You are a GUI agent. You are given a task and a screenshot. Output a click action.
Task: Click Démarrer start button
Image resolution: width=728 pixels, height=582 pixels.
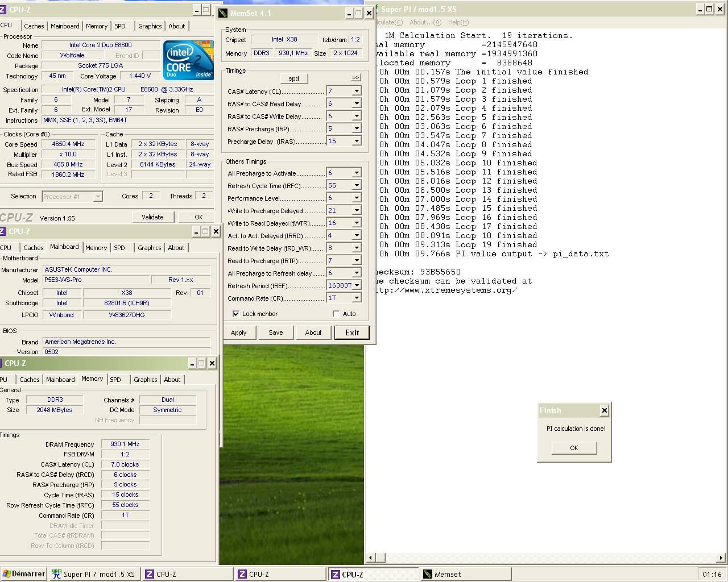pos(23,574)
